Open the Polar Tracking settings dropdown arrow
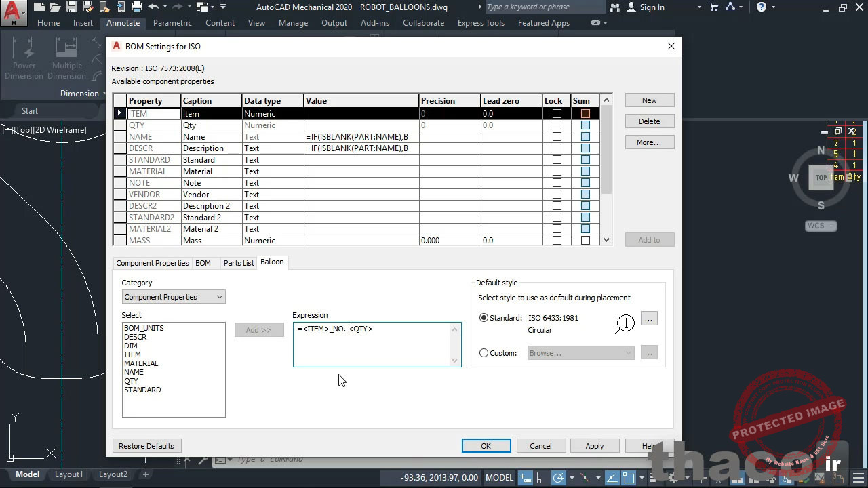This screenshot has width=868, height=488. (572, 477)
